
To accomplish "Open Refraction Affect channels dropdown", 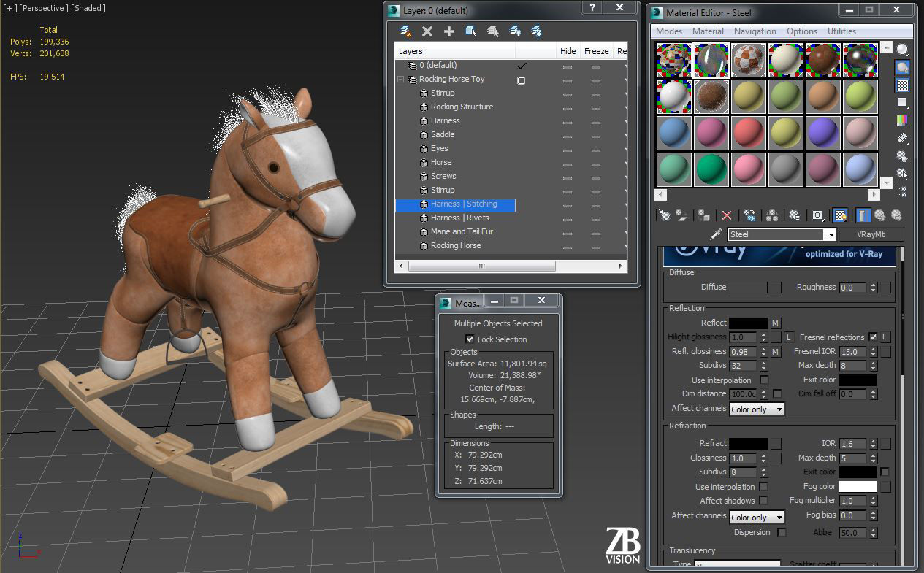I will pyautogui.click(x=757, y=517).
